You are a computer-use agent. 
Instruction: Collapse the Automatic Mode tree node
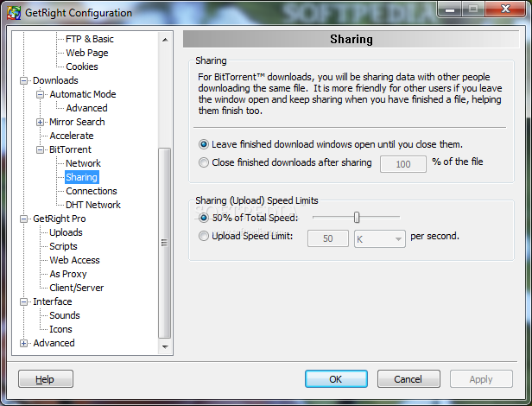coord(40,94)
